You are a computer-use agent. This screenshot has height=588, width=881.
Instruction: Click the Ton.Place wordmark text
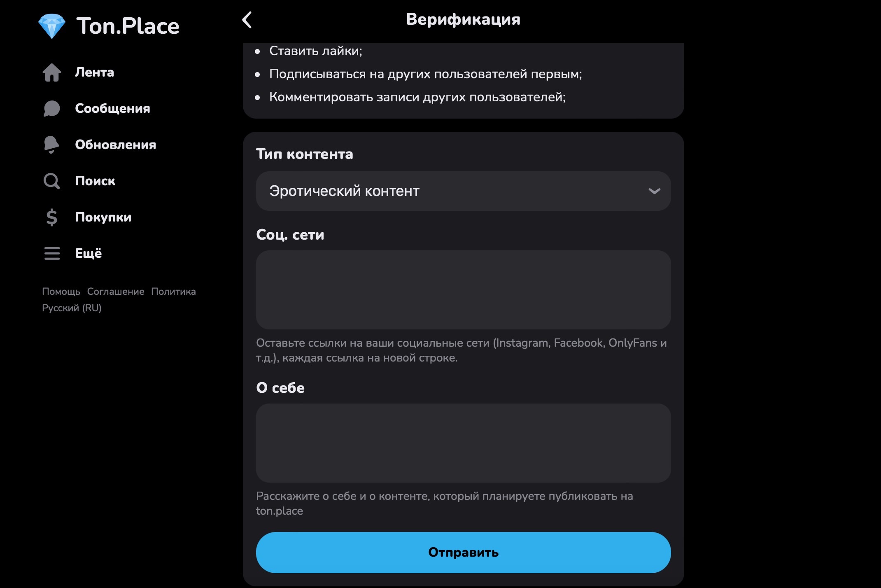click(128, 26)
